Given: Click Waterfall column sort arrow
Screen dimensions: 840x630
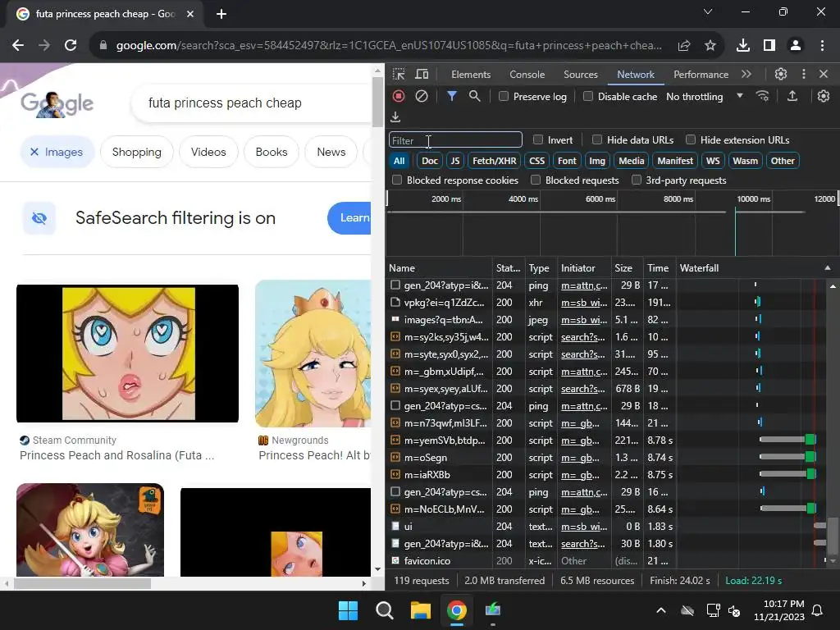Looking at the screenshot, I should (827, 268).
